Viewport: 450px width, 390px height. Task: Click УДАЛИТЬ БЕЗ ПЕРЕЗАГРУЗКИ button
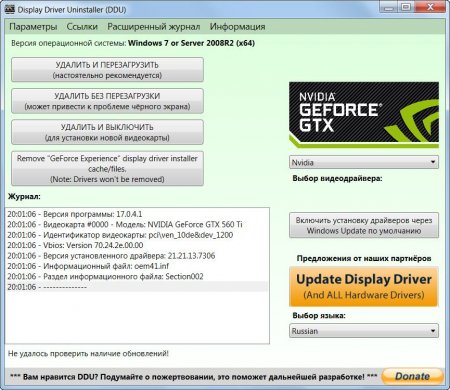(x=107, y=101)
